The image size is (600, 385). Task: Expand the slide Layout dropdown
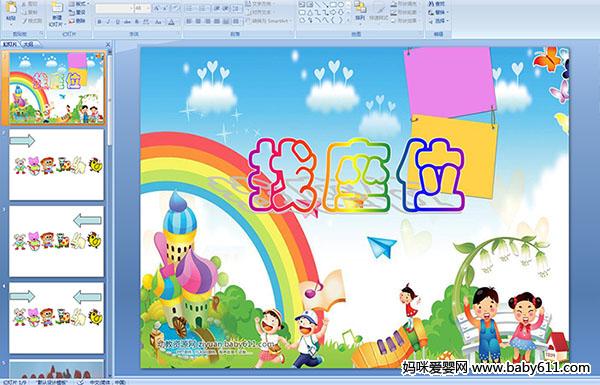[78, 4]
